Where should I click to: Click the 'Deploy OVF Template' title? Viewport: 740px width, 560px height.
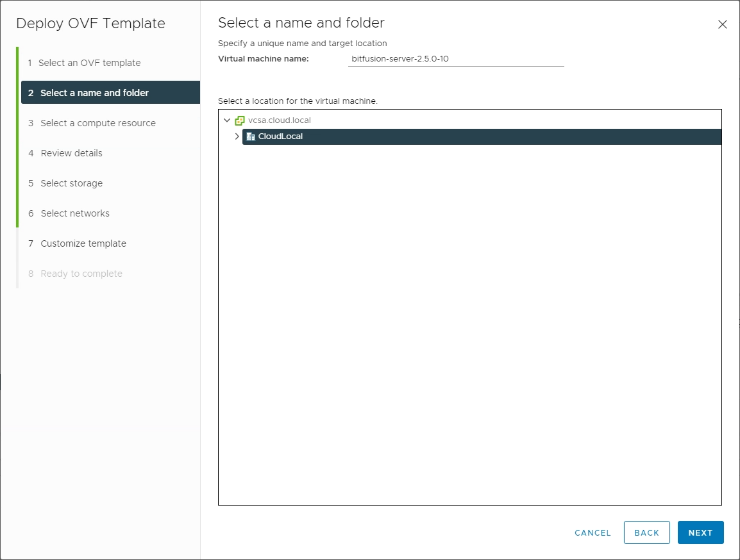pos(90,24)
